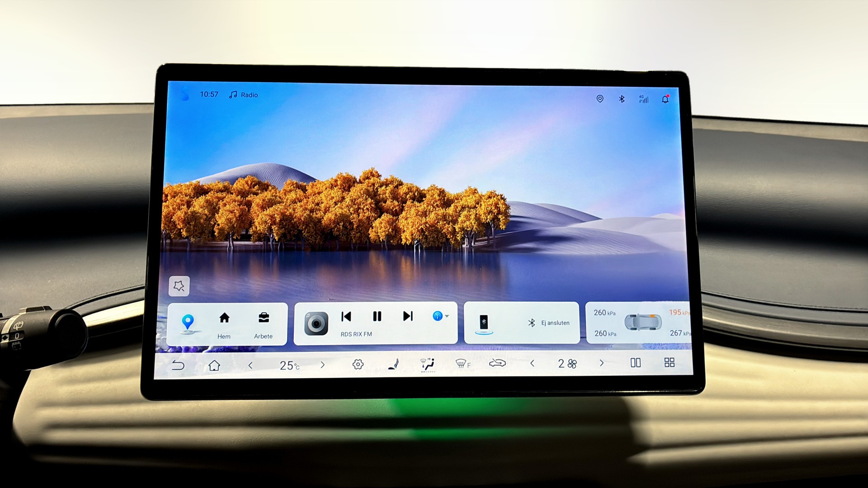The image size is (868, 488).
Task: Open split-screen view icon
Action: [635, 362]
